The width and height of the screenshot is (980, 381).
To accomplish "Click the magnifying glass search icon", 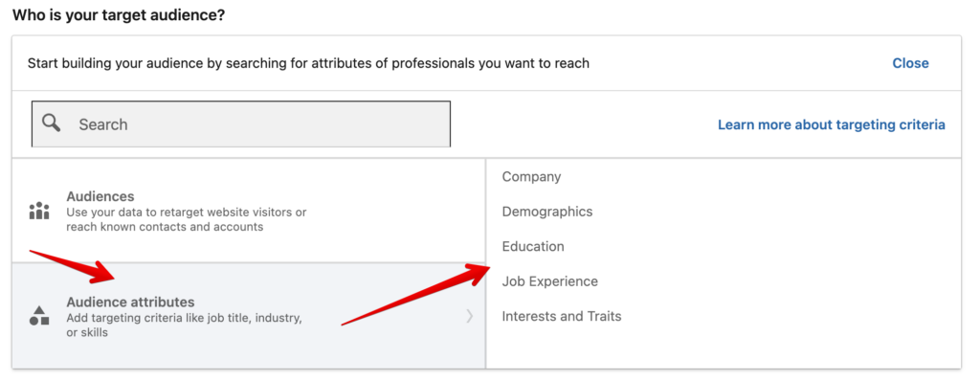I will tap(52, 123).
